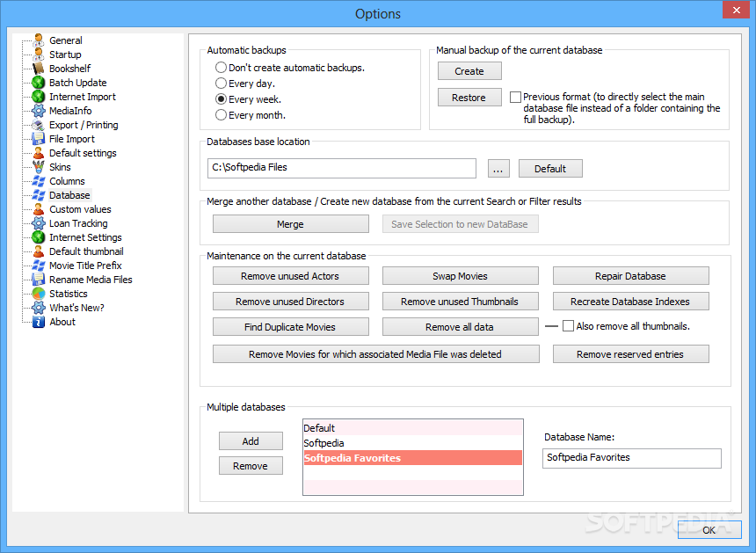Click Remove unused Directors
The width and height of the screenshot is (756, 553).
pyautogui.click(x=291, y=302)
